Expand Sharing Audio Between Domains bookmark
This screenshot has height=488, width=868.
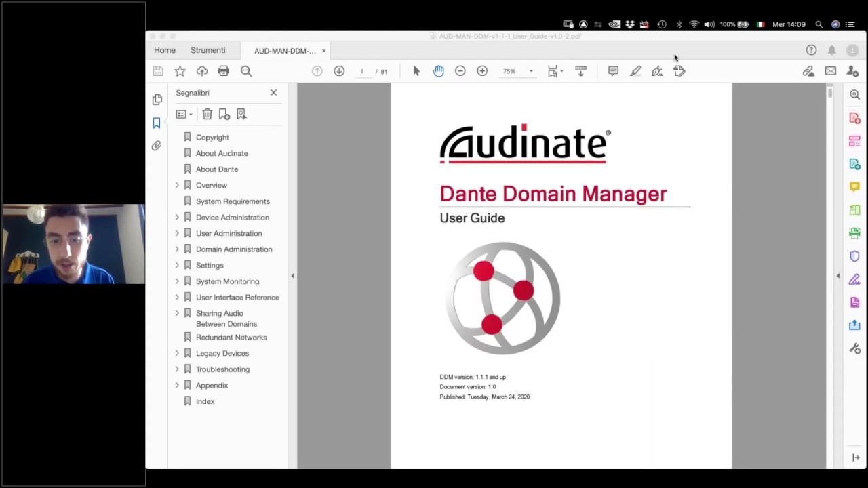pos(177,313)
